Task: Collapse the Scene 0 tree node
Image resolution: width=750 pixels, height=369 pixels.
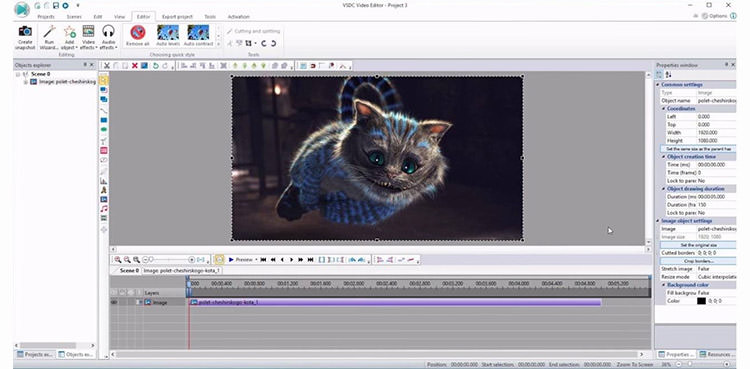Action: pos(18,75)
